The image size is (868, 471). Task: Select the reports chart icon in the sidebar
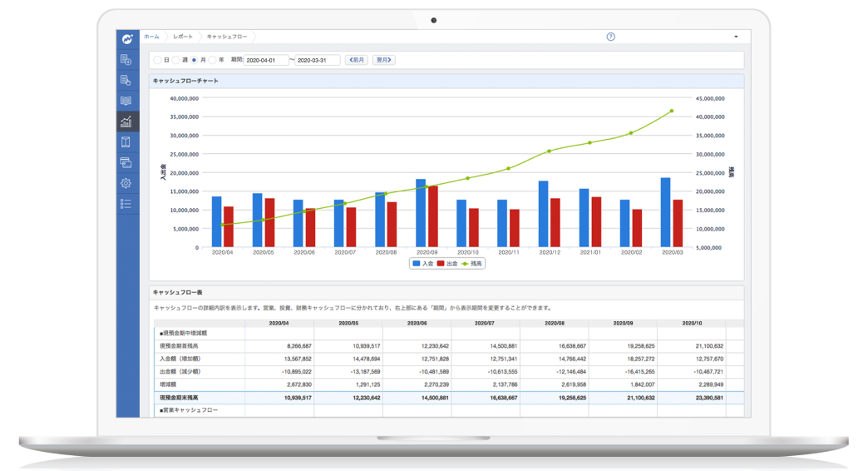[126, 121]
